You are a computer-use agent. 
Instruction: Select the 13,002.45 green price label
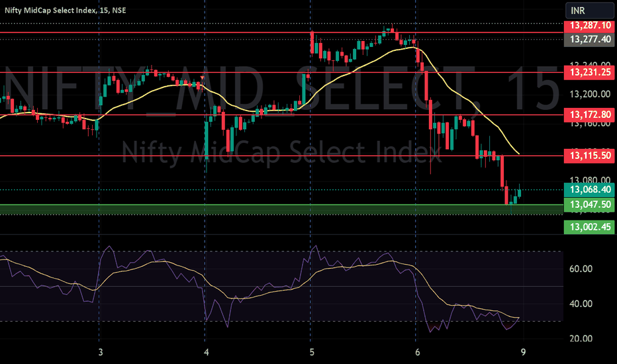[x=589, y=227]
